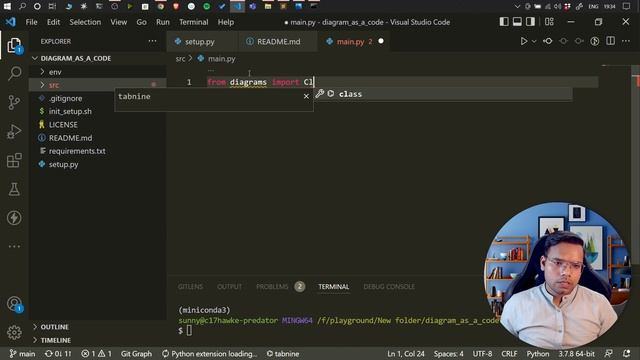Switch to the DEBUG CONSOLE tab

pos(389,287)
